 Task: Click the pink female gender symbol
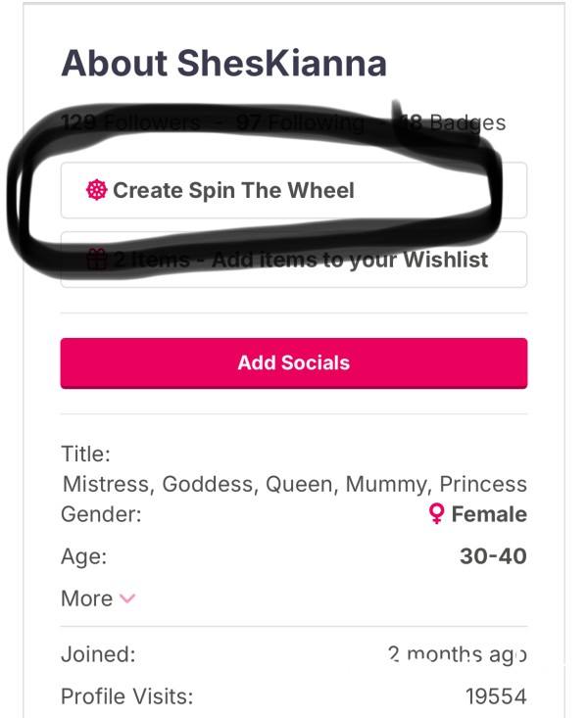click(x=437, y=514)
